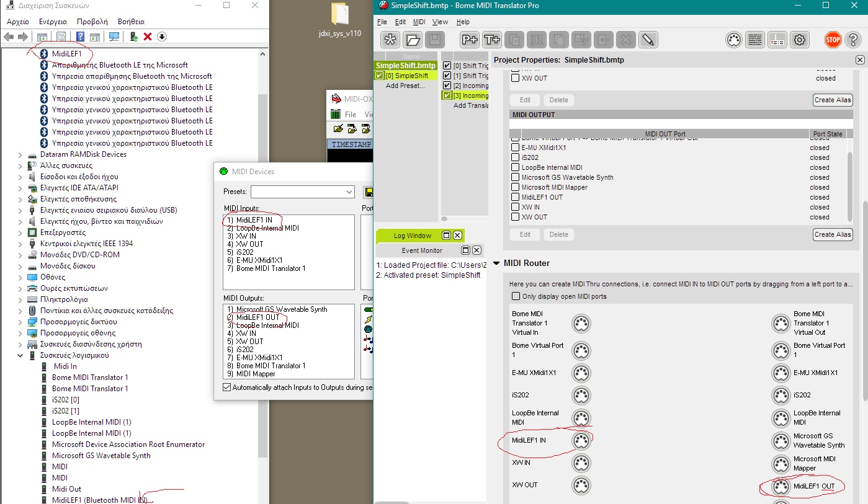Expand the Μονάδες δίσκου node
The width and height of the screenshot is (868, 504).
(20, 266)
